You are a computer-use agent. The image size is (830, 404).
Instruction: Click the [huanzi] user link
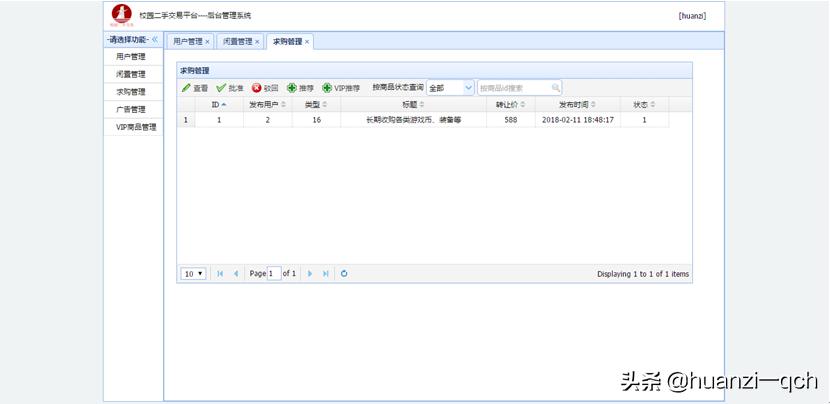(692, 16)
